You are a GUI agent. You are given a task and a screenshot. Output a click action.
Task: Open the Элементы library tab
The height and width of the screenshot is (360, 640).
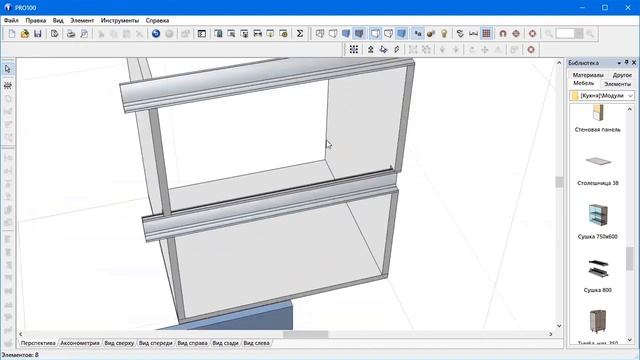click(617, 84)
